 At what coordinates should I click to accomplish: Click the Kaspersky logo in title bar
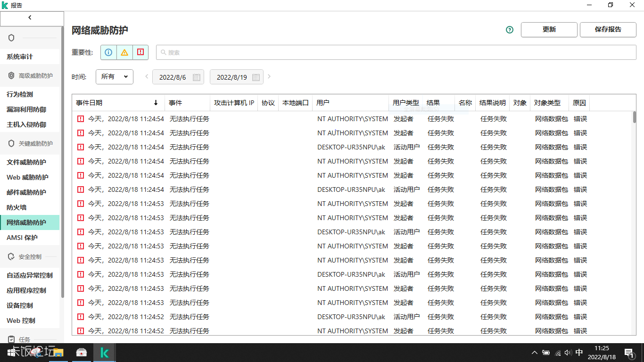click(5, 5)
